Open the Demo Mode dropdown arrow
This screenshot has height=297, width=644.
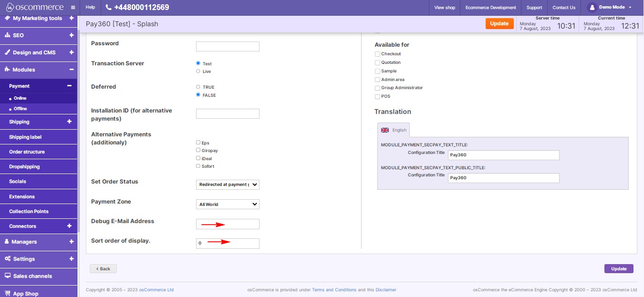click(x=630, y=8)
